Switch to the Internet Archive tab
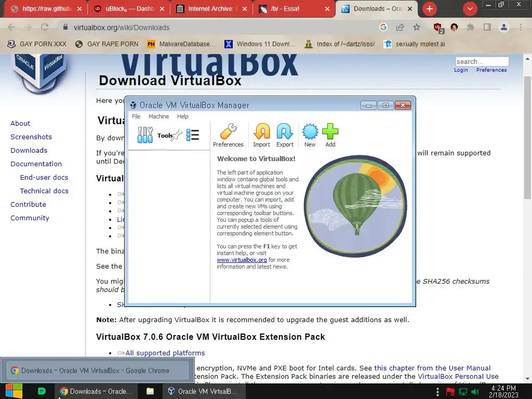 211,9
